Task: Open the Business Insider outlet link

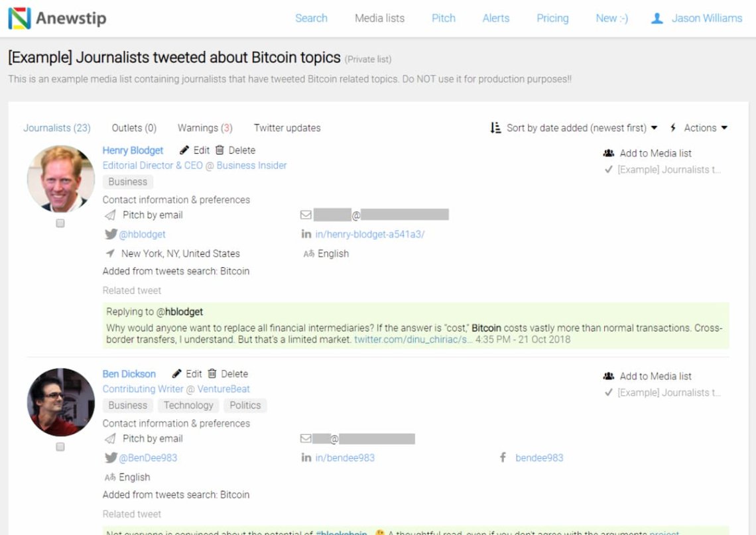Action: click(251, 166)
